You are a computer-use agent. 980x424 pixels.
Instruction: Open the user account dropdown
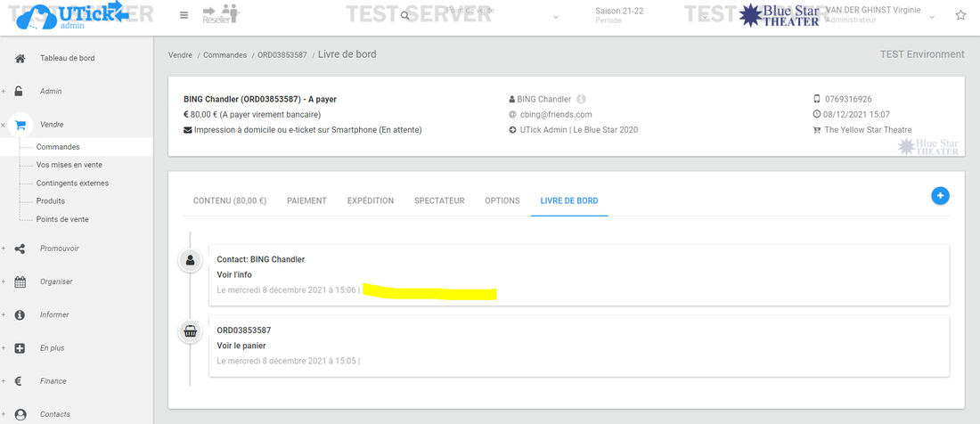(x=932, y=16)
